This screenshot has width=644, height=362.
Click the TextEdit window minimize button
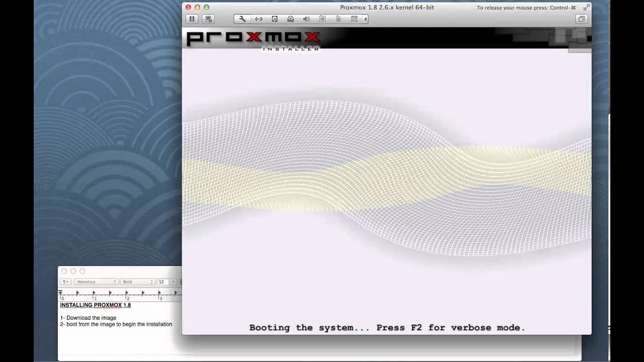tap(73, 271)
